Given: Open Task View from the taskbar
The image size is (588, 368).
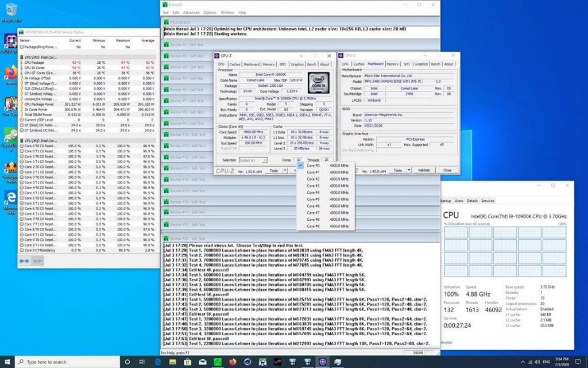Looking at the screenshot, I should (x=142, y=362).
